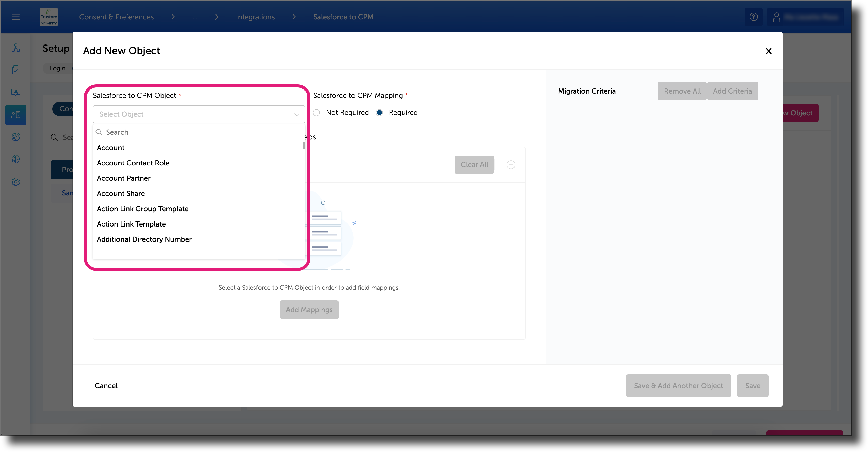The width and height of the screenshot is (868, 452).
Task: Open the settings gear sidebar icon
Action: 16,182
